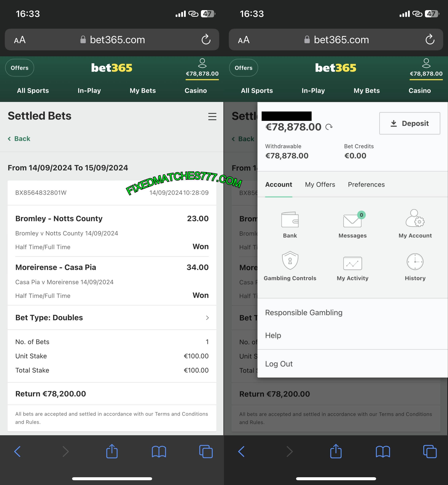Open Help section

[273, 335]
